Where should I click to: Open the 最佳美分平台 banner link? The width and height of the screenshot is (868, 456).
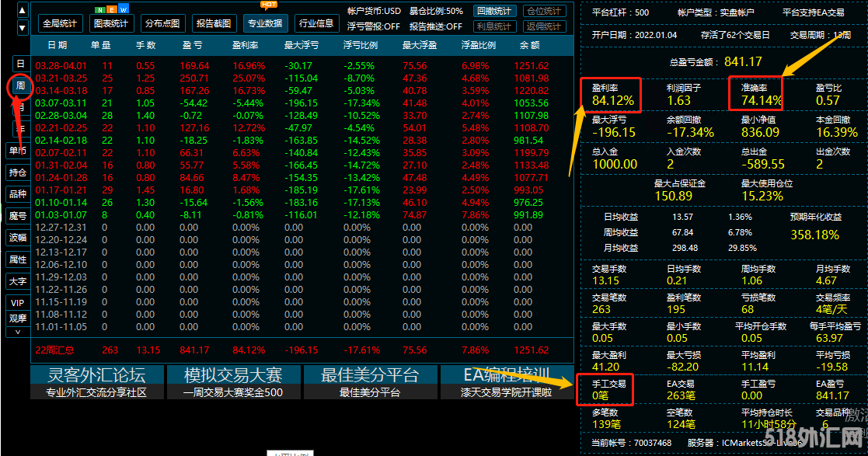tap(371, 382)
